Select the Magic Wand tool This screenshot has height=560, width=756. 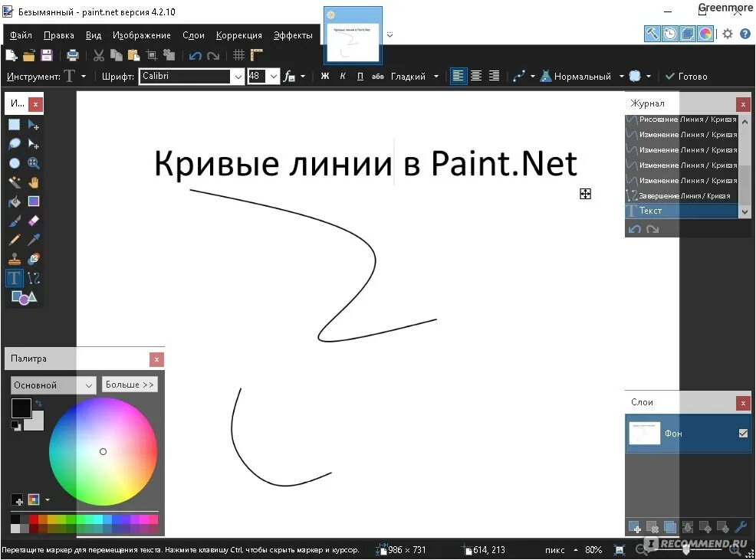point(15,182)
